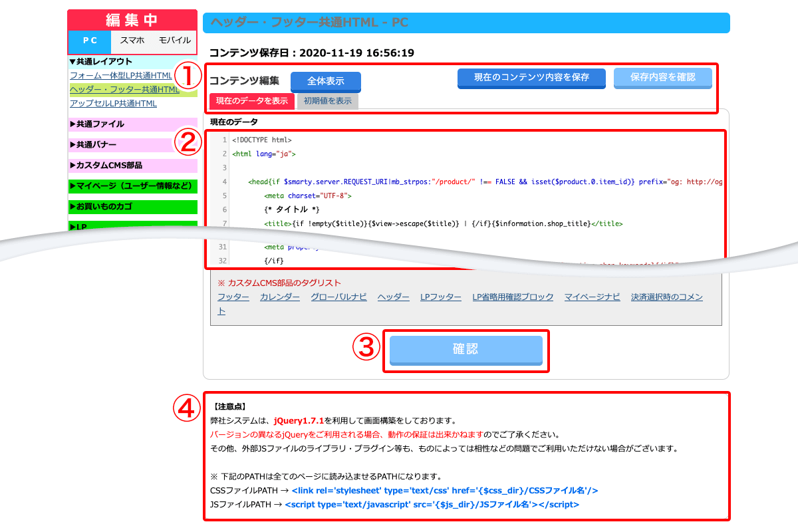Expand the 共通ファイル section
This screenshot has width=798, height=532.
133,124
